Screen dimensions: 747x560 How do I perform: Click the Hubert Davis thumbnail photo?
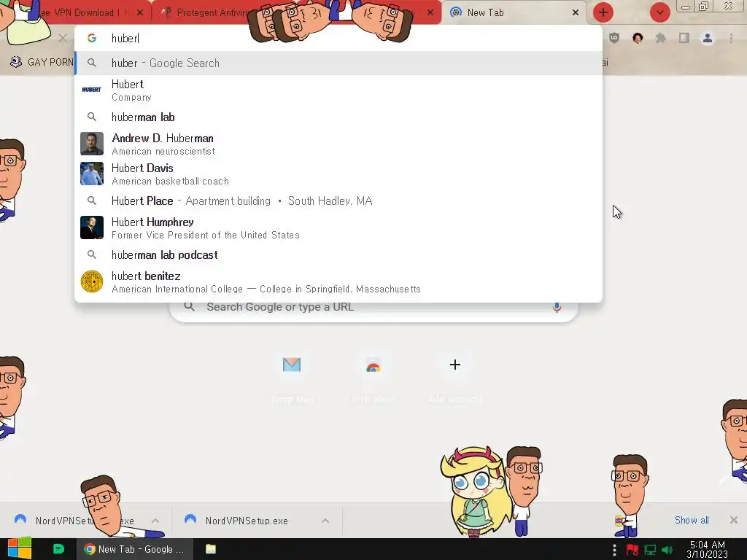[91, 174]
